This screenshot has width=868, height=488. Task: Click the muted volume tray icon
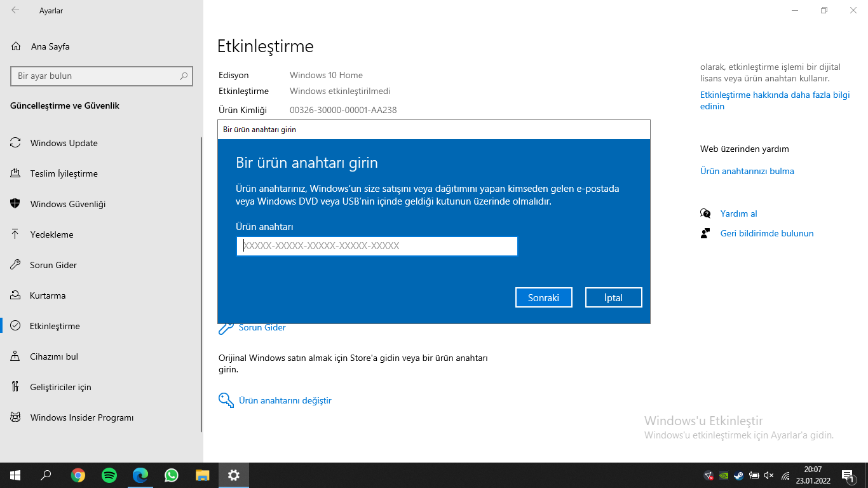(769, 475)
